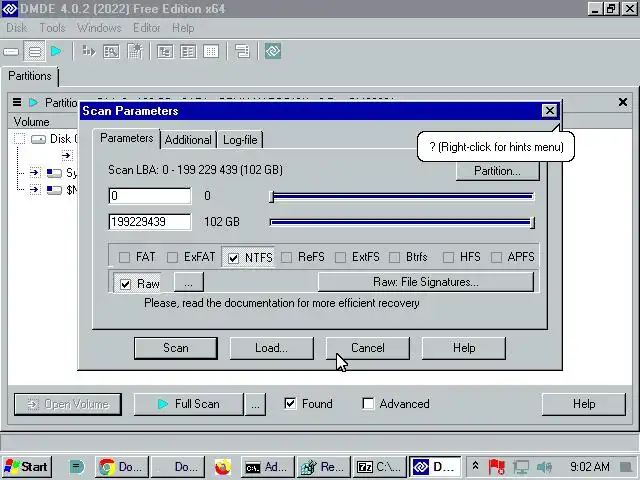The image size is (640, 480).
Task: Open the 7z file manager taskbar item
Action: pyautogui.click(x=379, y=467)
